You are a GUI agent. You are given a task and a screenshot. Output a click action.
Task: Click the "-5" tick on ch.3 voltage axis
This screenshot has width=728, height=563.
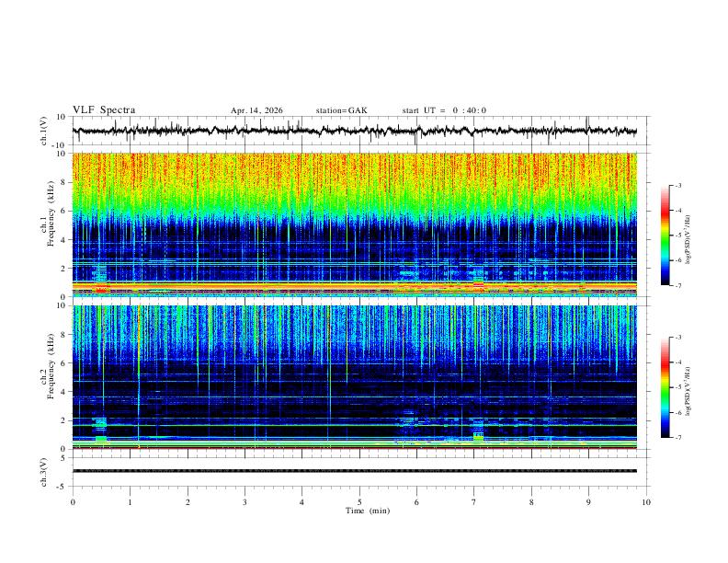63,487
